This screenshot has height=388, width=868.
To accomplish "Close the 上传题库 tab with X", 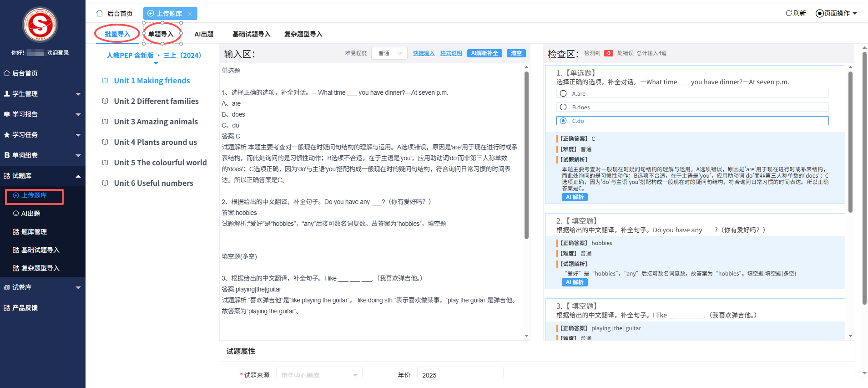I will tap(190, 14).
